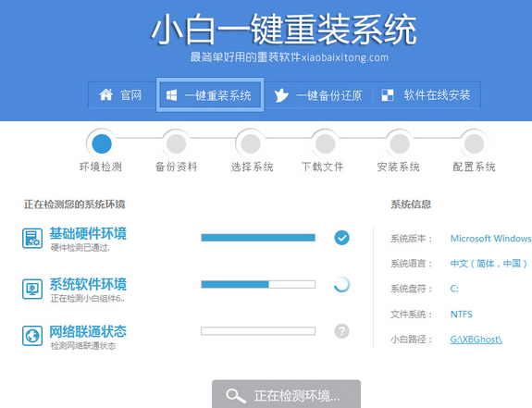The width and height of the screenshot is (532, 408).
Task: Click the 网络联通状态 globe icon
Action: point(32,336)
